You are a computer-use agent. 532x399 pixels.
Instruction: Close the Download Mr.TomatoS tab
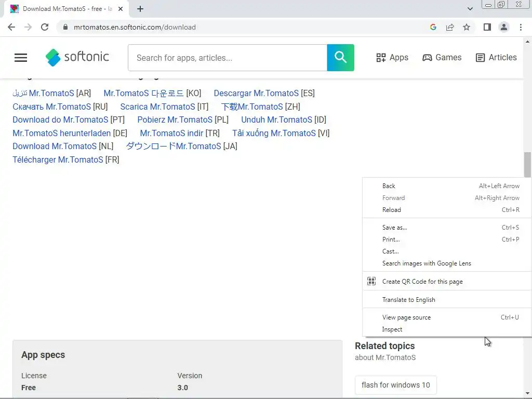(121, 9)
